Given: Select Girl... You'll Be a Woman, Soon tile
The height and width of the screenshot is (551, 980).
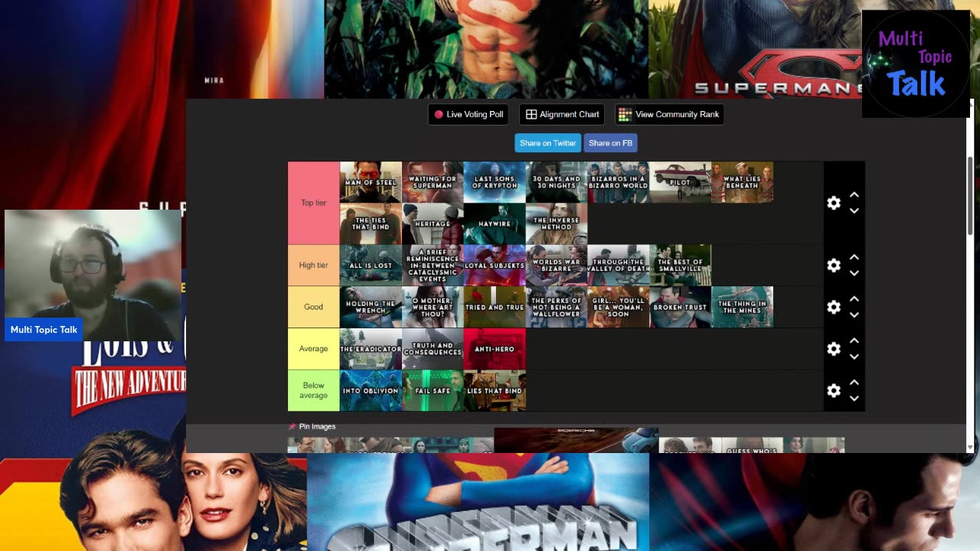Looking at the screenshot, I should (x=619, y=307).
